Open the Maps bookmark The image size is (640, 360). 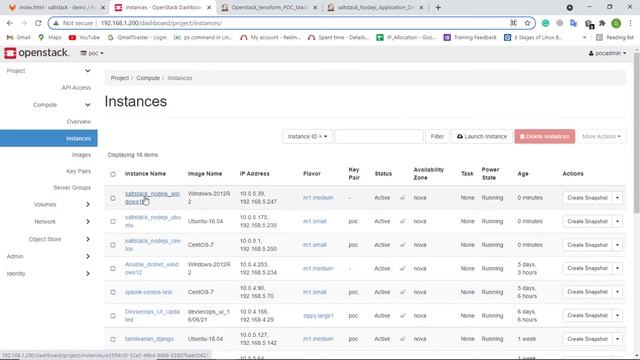[50, 37]
